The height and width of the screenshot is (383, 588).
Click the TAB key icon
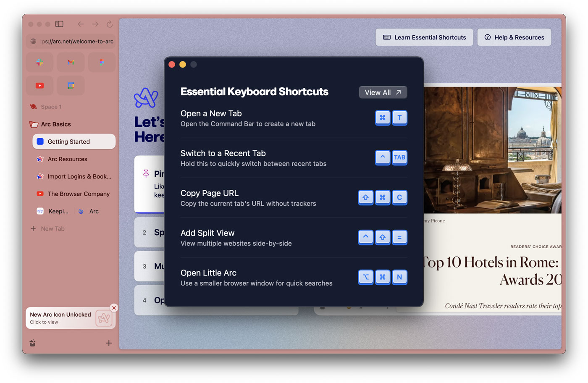pyautogui.click(x=399, y=157)
